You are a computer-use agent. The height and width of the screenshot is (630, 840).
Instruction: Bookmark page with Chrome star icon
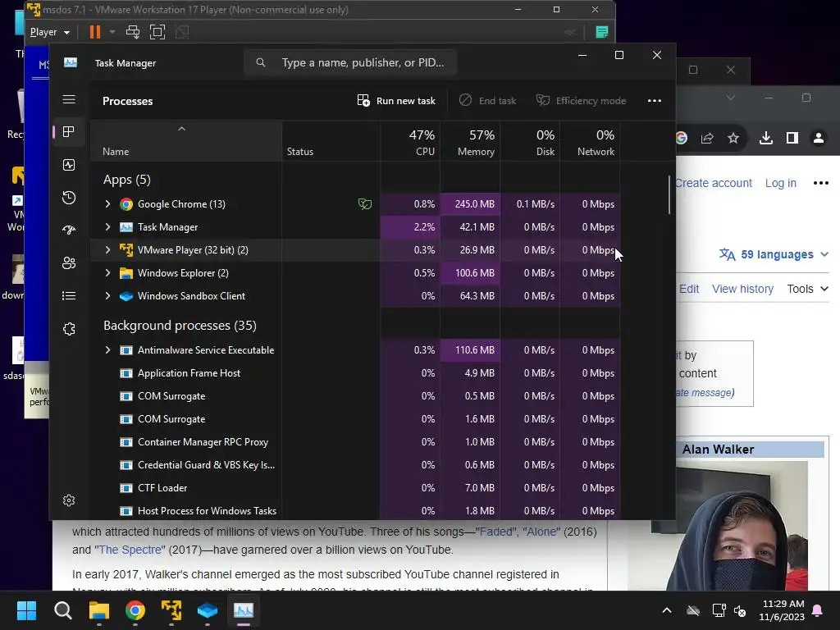point(733,138)
